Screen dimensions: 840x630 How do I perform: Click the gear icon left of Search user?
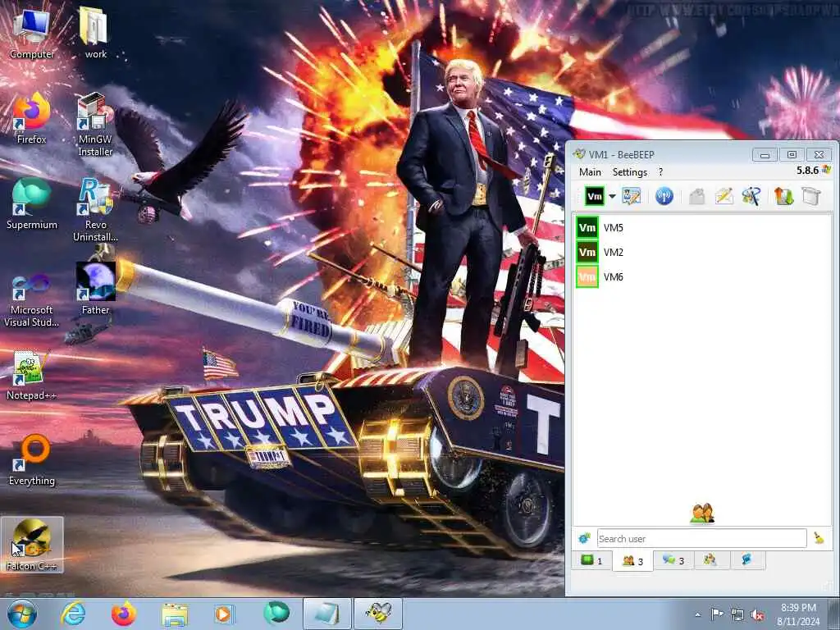point(584,538)
